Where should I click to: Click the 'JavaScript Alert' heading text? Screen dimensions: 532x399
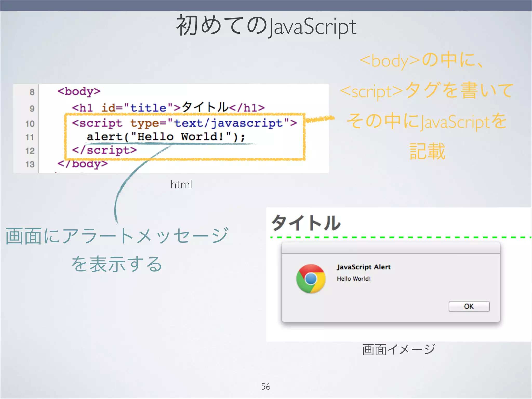point(364,267)
